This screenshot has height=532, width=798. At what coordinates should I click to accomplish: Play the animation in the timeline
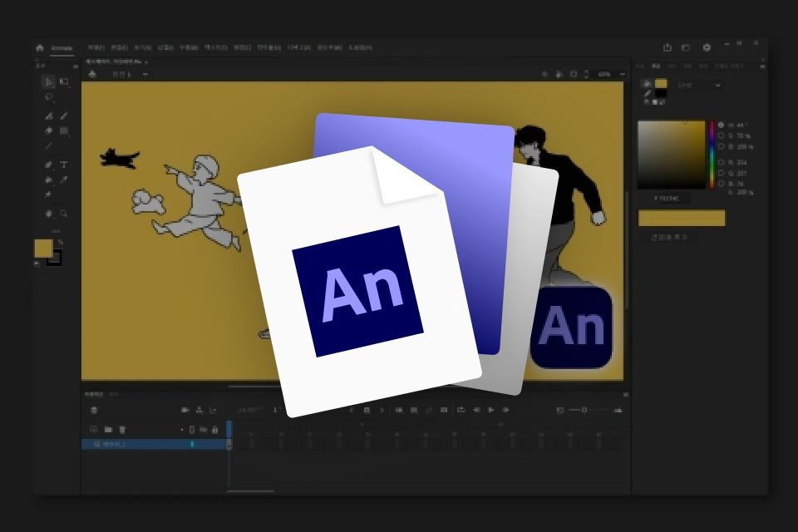tap(491, 410)
